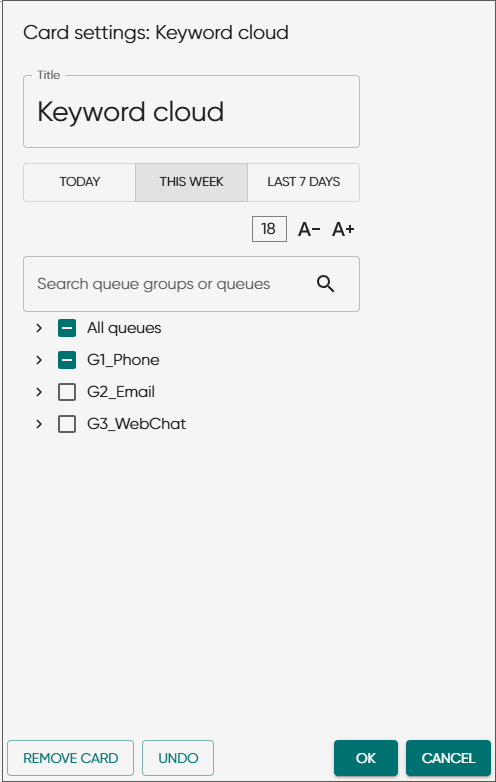
Task: Expand the G1_Phone group chevron
Action: click(x=39, y=360)
